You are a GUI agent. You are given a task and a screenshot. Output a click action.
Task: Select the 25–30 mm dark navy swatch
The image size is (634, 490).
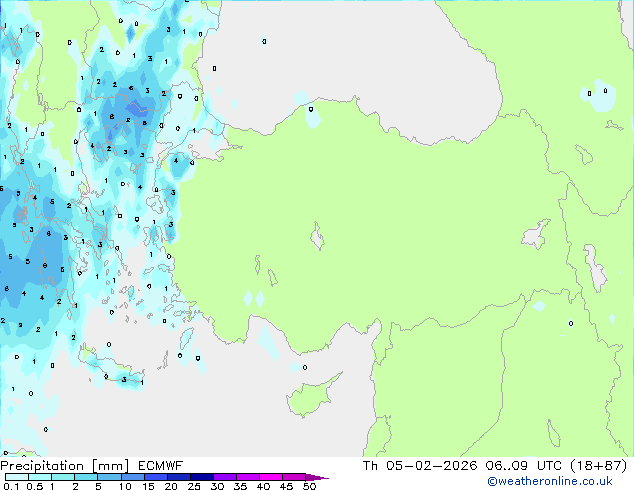coord(201,477)
